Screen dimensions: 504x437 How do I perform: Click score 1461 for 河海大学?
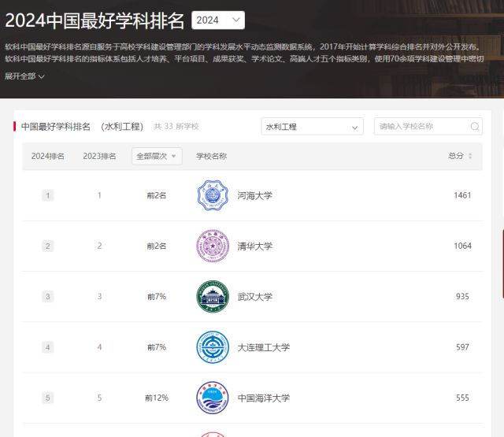(462, 195)
